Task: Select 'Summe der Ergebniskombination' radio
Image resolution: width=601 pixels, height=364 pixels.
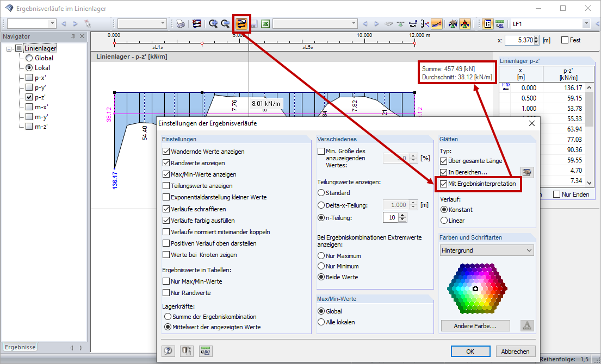Action: 168,317
